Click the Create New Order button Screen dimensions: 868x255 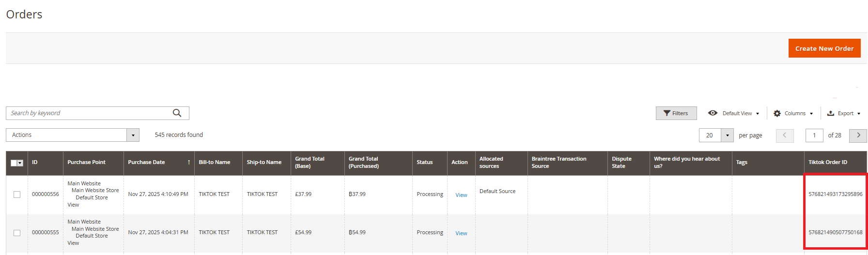pos(824,48)
